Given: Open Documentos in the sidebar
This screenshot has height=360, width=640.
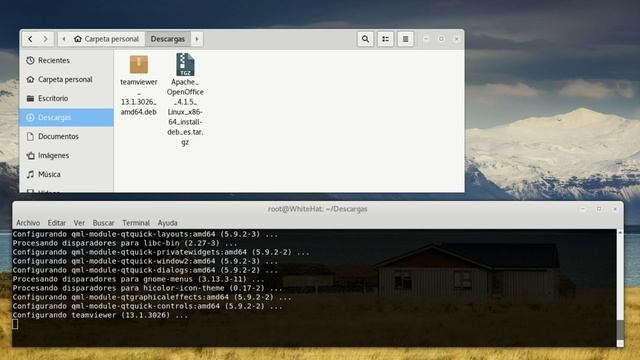Looking at the screenshot, I should (x=67, y=136).
